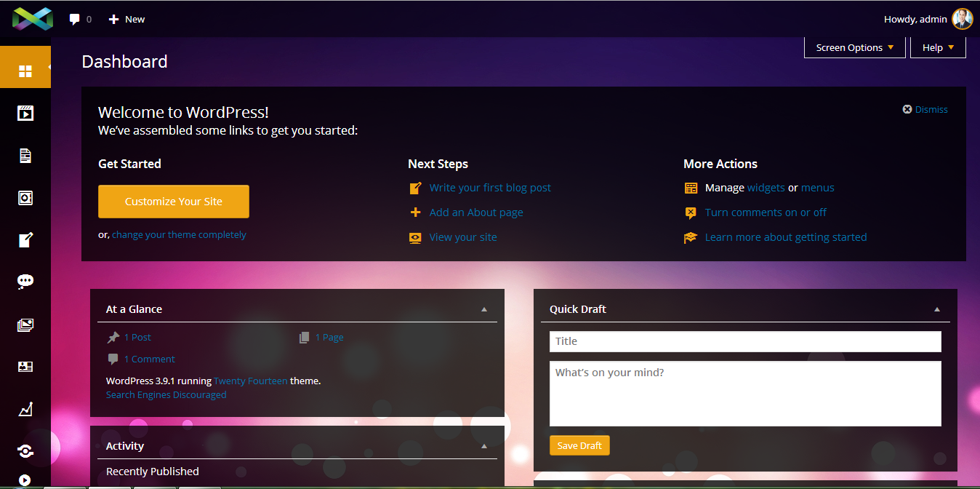Click the plus icon beside Add an About page
The height and width of the screenshot is (489, 980).
[415, 212]
